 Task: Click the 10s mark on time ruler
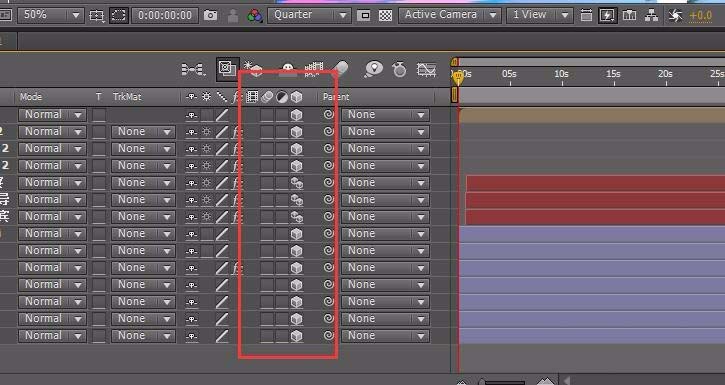[561, 74]
